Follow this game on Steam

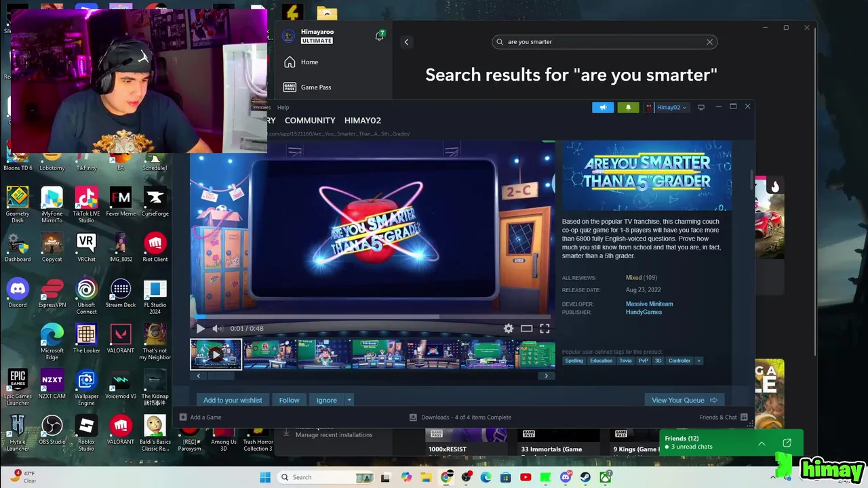[289, 400]
